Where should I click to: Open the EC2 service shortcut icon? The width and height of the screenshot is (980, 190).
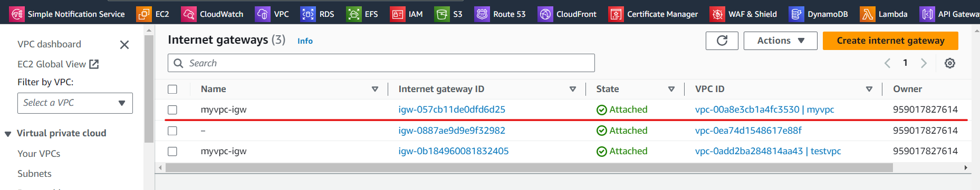coord(143,14)
